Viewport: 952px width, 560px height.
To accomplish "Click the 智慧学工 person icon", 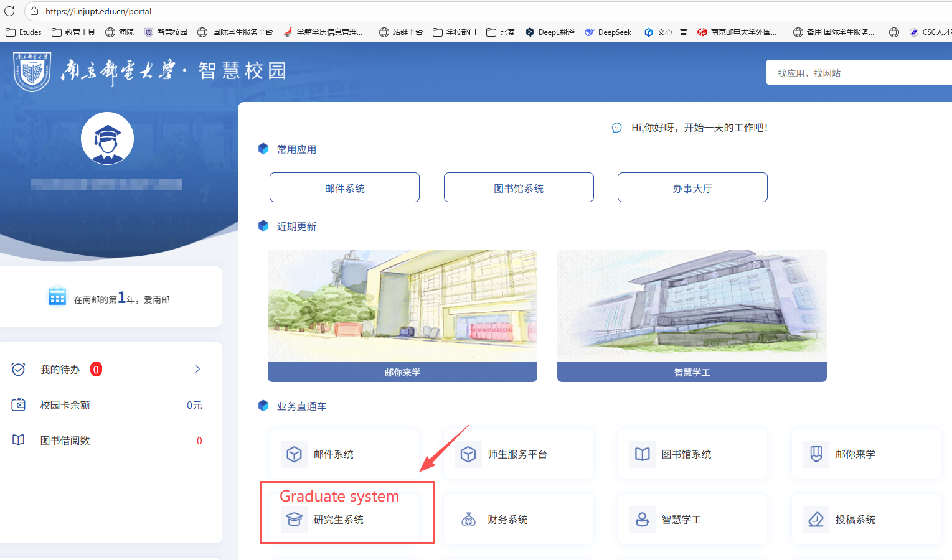I will [642, 519].
